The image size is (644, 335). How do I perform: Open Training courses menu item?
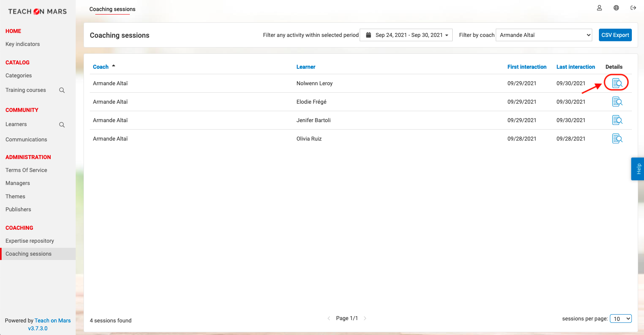[x=26, y=90]
